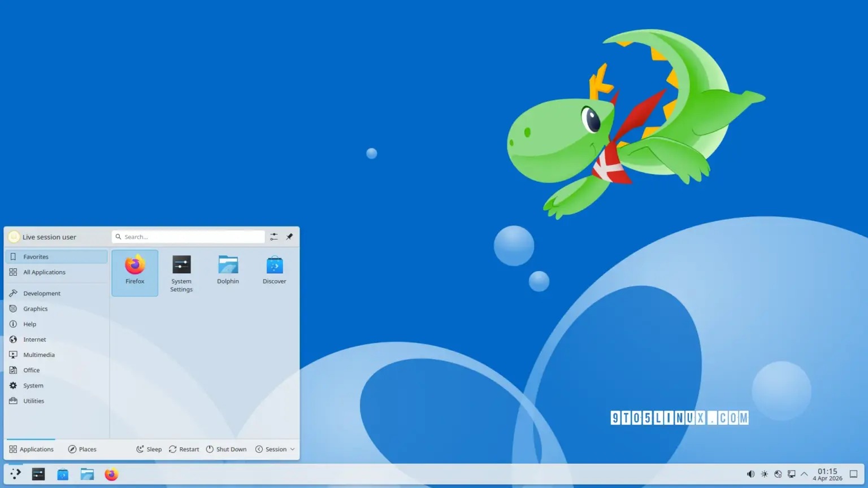The width and height of the screenshot is (868, 488).
Task: Open Firefox from the taskbar
Action: [111, 474]
